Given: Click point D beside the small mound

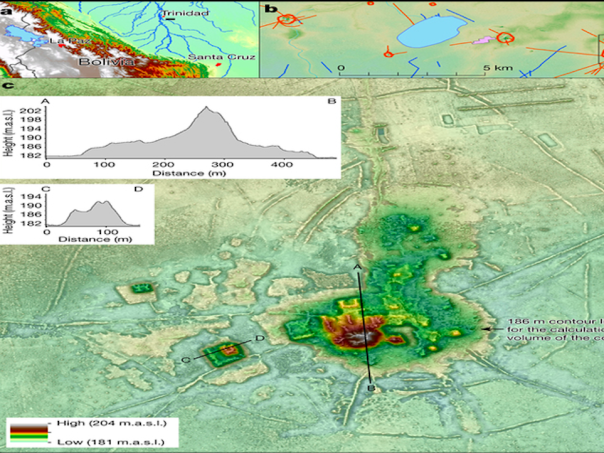Looking at the screenshot, I should 260,340.
